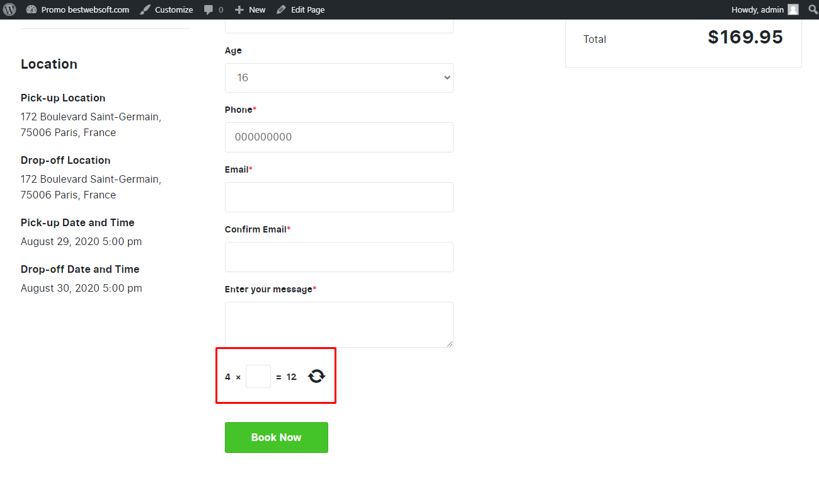
Task: Click the green Book Now button
Action: pos(277,437)
